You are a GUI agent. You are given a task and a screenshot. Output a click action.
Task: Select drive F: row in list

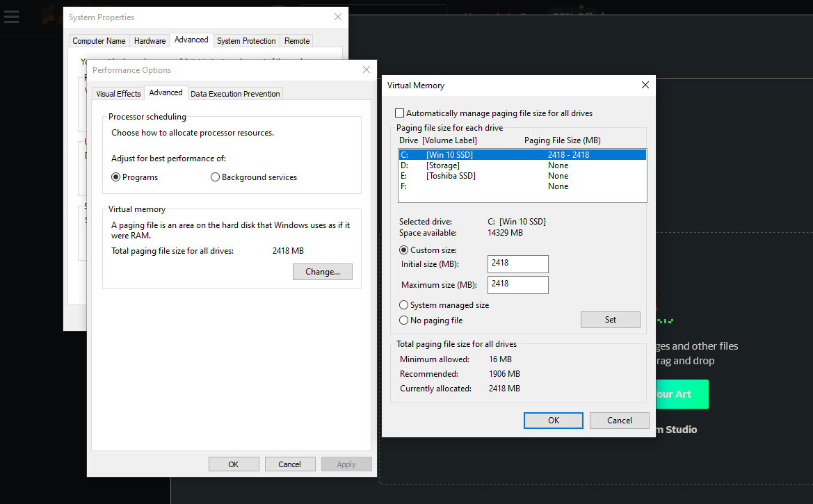coord(523,186)
